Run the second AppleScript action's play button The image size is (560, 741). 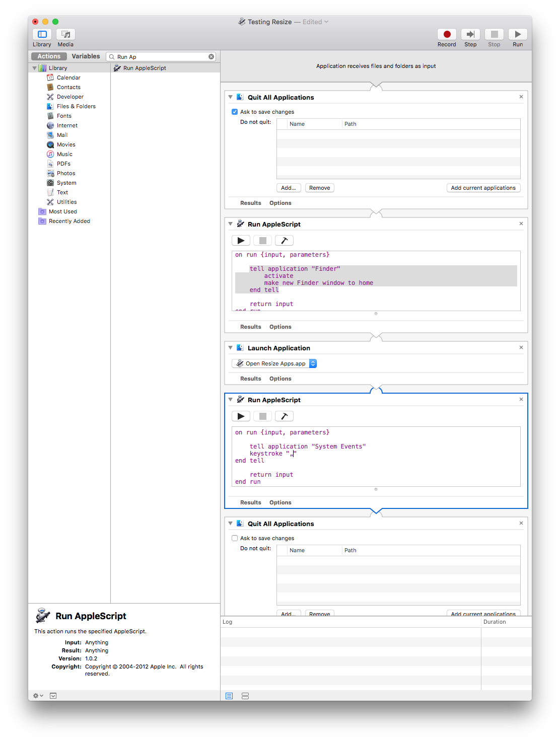pos(241,416)
